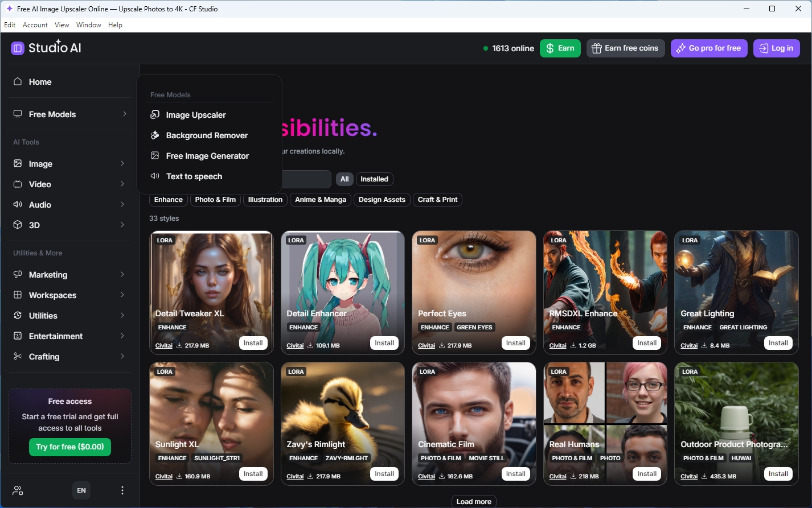This screenshot has width=812, height=508.
Task: Expand the Image tools chevron
Action: (x=122, y=163)
